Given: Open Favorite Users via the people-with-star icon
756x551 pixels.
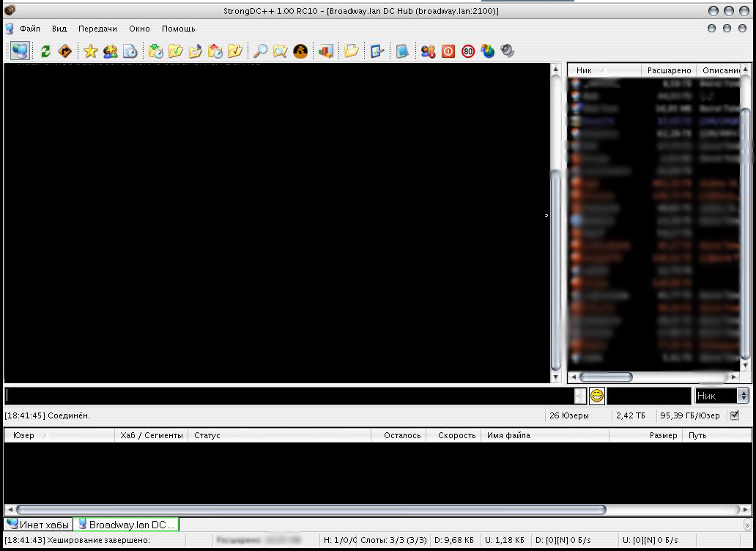Looking at the screenshot, I should (x=111, y=51).
